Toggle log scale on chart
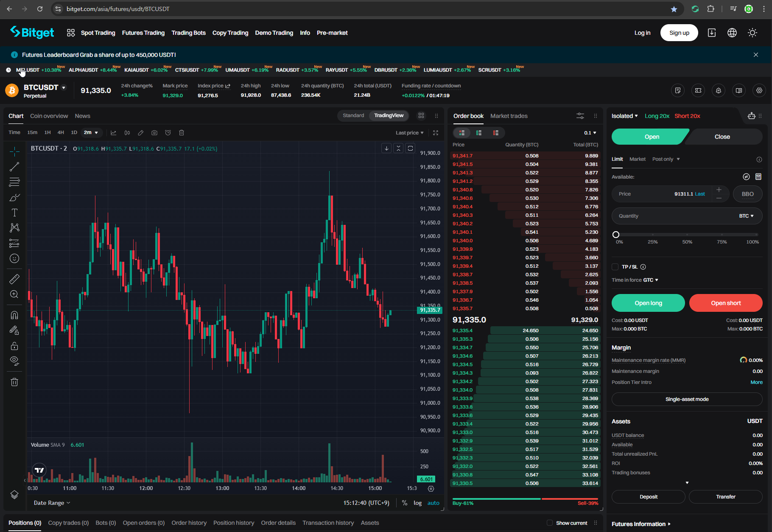The height and width of the screenshot is (532, 772). [x=418, y=503]
